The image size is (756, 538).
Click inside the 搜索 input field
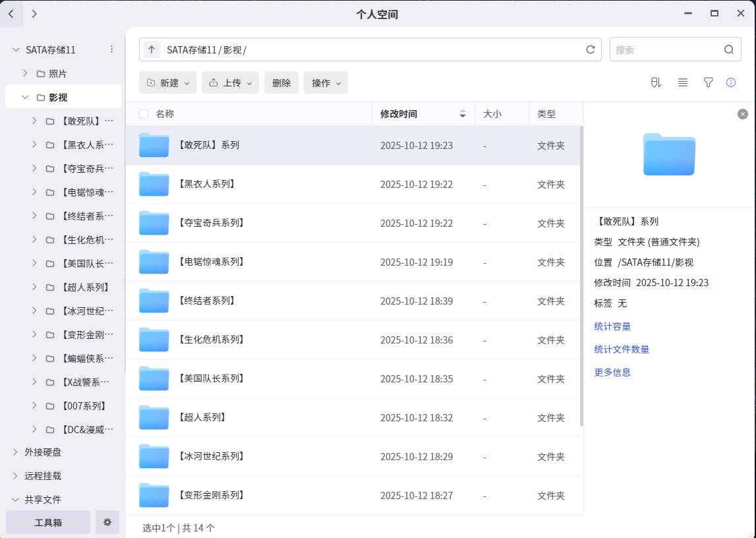[664, 49]
